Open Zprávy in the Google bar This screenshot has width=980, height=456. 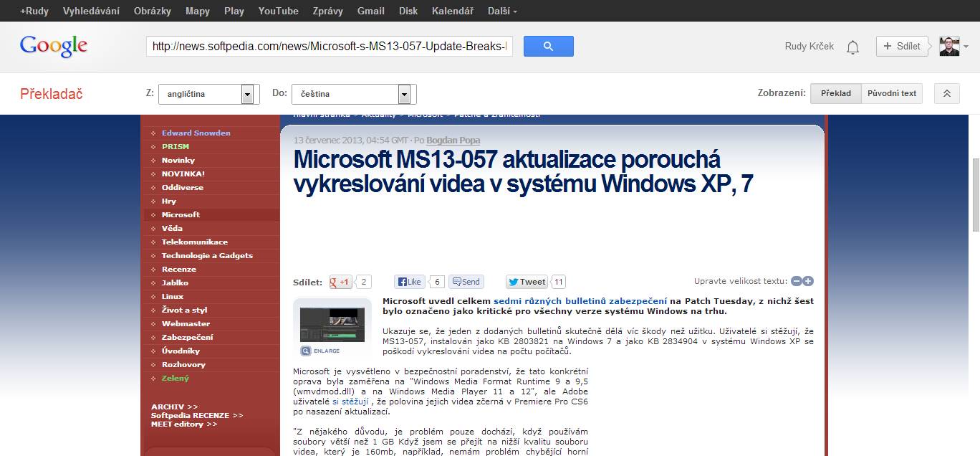(x=328, y=11)
